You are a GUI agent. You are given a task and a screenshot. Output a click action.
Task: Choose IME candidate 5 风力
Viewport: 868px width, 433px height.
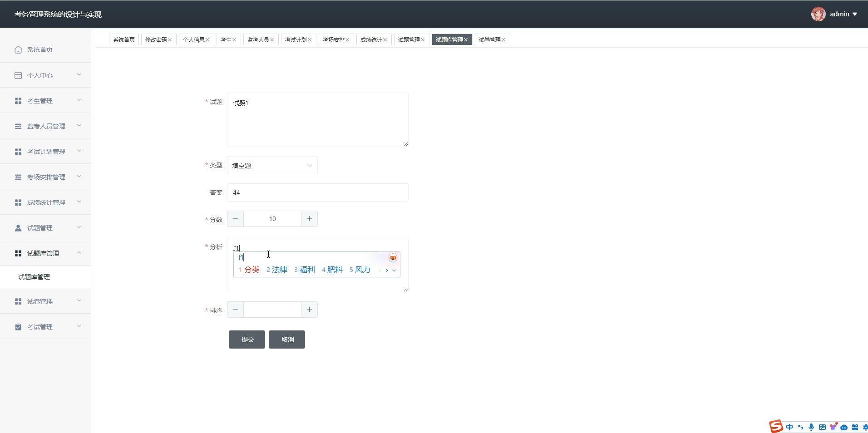tap(360, 270)
